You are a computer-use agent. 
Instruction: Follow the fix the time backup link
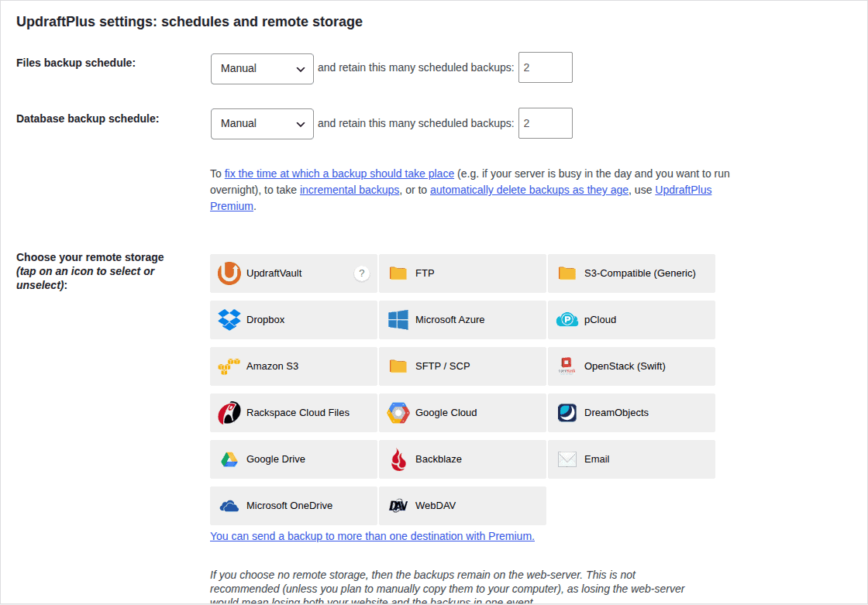coord(339,174)
